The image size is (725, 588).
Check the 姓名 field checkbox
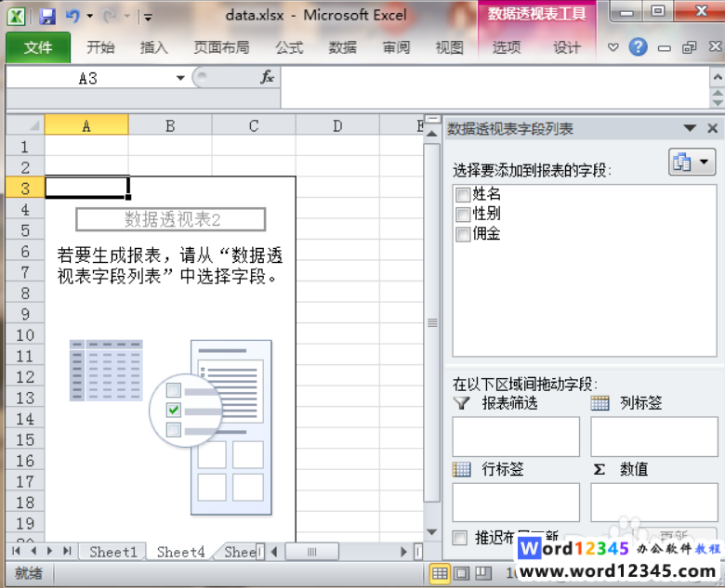(462, 195)
